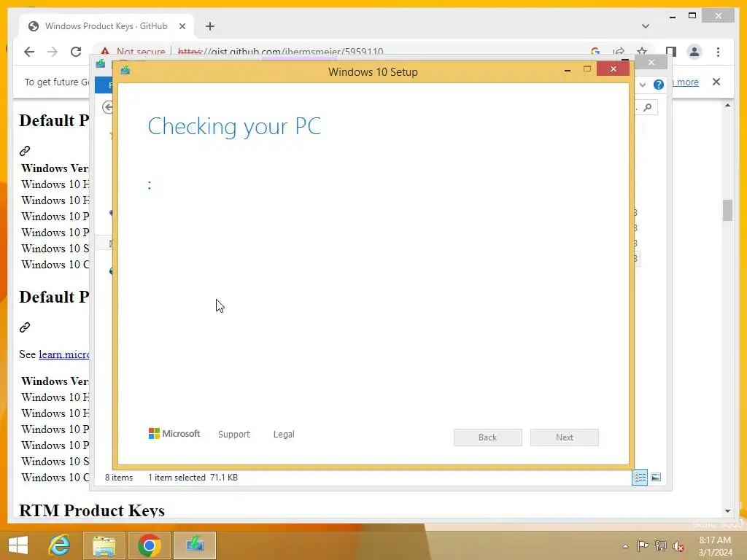
Task: Expand the File Explorer ribbon chevron
Action: coord(643,85)
